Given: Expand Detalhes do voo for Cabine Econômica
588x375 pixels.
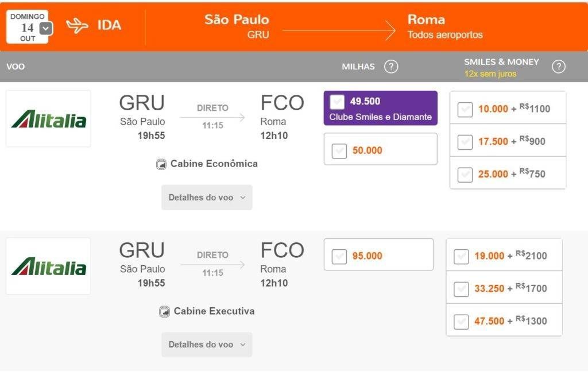Looking at the screenshot, I should [207, 197].
